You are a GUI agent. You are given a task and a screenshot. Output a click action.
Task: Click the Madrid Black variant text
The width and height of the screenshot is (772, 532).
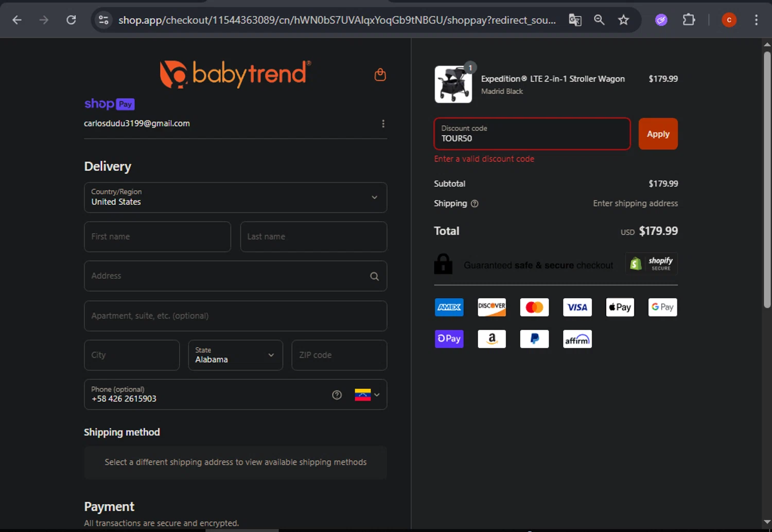coord(502,92)
